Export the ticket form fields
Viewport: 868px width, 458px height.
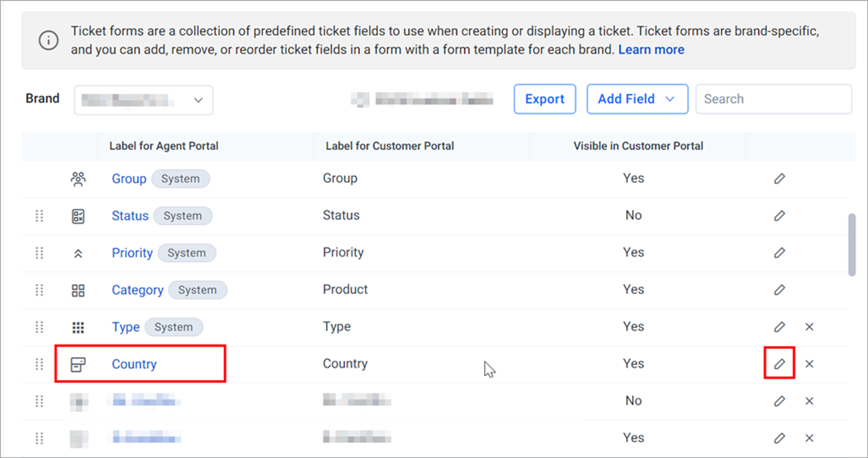click(x=544, y=99)
